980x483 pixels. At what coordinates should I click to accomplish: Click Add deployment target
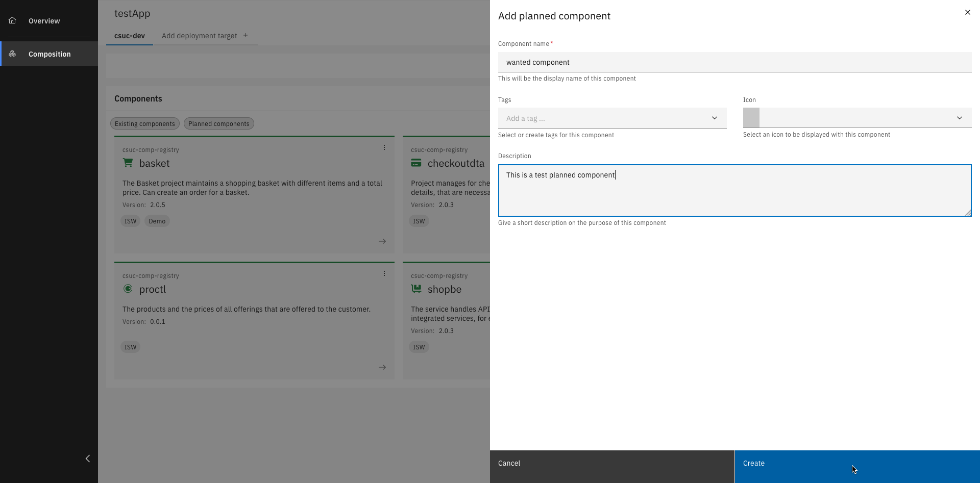199,36
